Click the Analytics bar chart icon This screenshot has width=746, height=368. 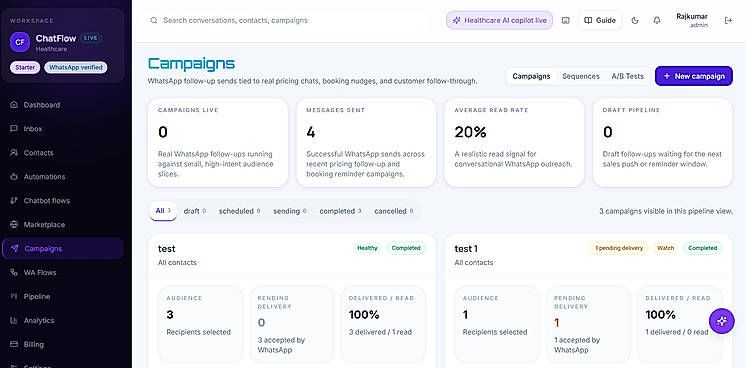[x=14, y=320]
